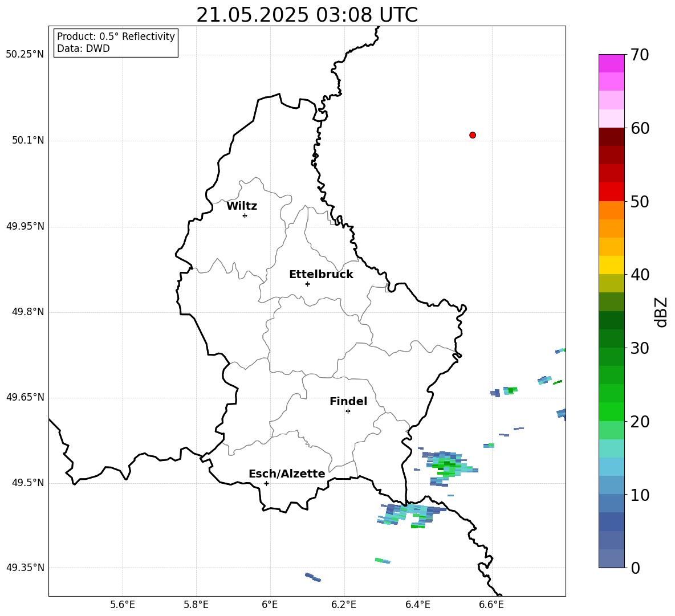Click the Findel cross marker
The image size is (675, 616).
coord(348,411)
